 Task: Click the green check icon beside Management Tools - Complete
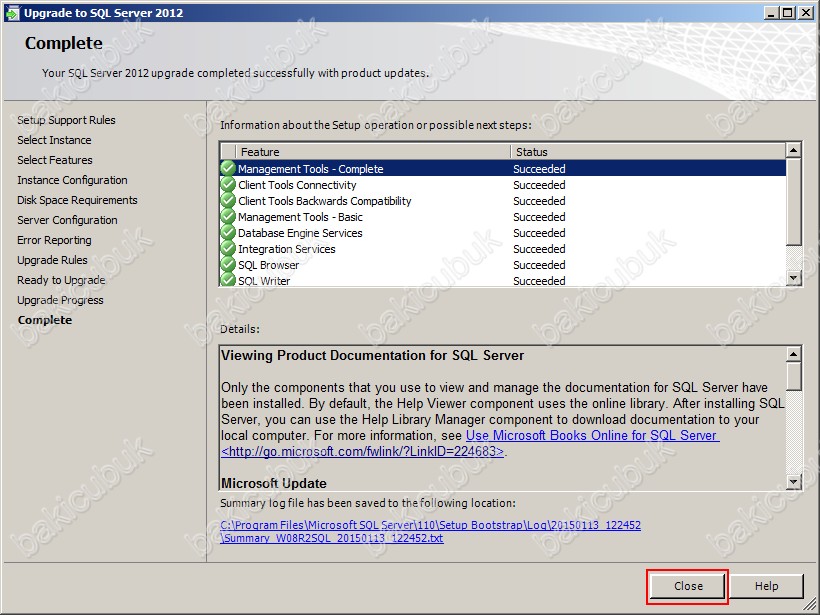click(228, 168)
